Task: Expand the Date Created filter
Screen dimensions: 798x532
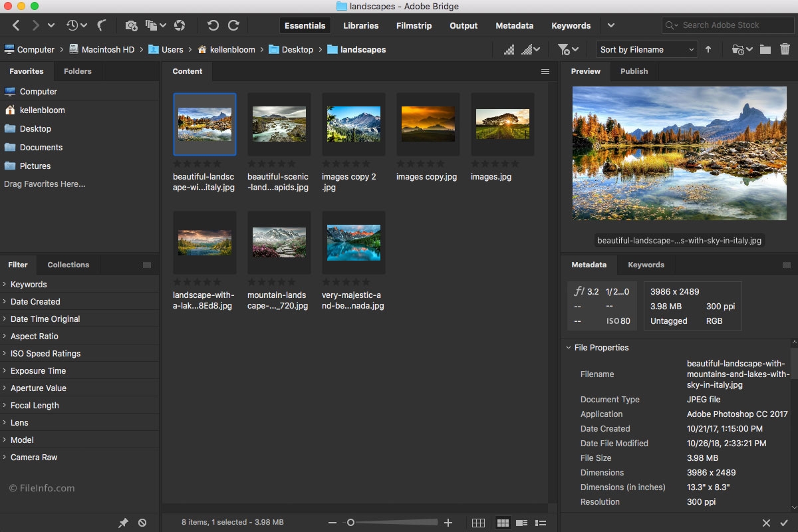Action: click(35, 302)
